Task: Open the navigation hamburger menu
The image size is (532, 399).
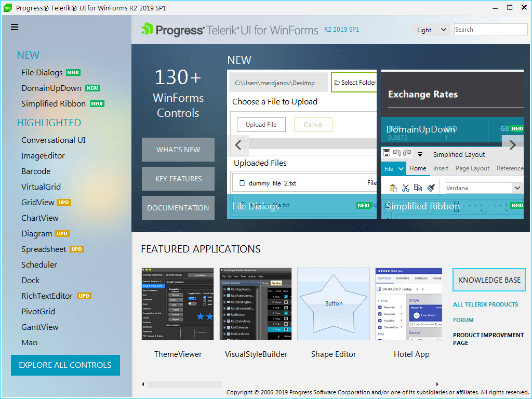Action: 14,27
